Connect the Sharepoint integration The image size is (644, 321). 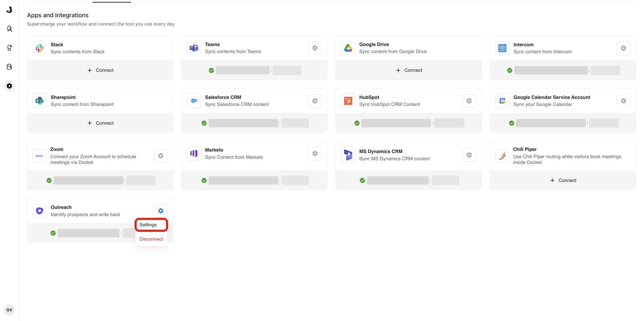point(100,123)
